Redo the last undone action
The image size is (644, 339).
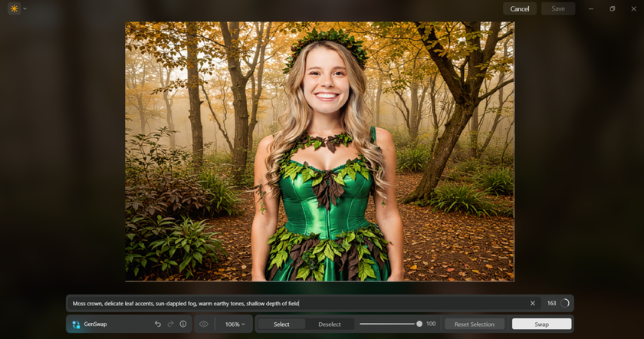170,324
